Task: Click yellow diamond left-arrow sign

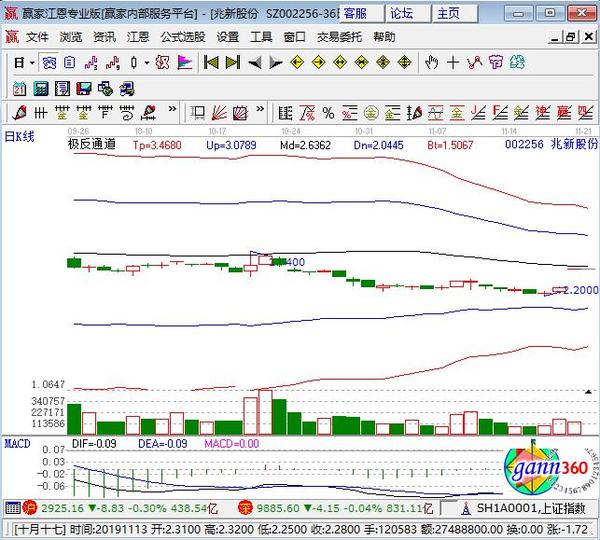Action: pos(297,62)
